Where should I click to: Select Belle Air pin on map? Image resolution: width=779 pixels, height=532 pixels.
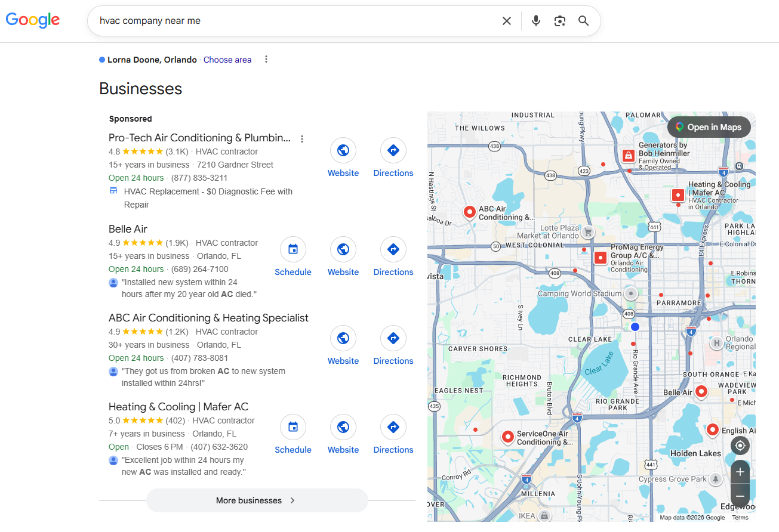click(x=701, y=392)
